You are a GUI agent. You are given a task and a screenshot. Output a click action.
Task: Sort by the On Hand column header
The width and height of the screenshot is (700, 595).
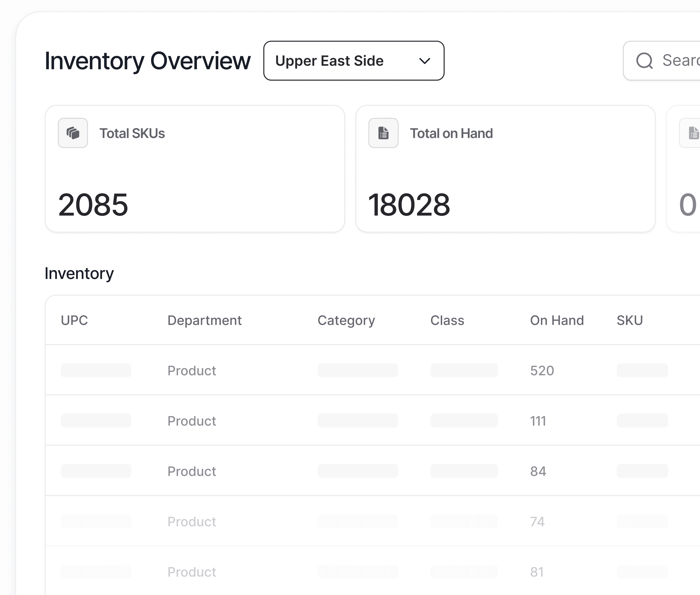pyautogui.click(x=557, y=320)
